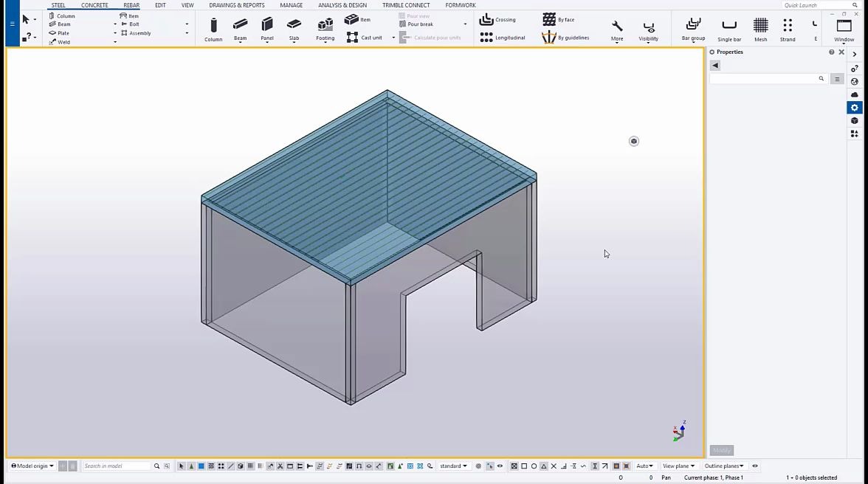
Task: Select the Longitudinal rebar tool
Action: [x=502, y=38]
